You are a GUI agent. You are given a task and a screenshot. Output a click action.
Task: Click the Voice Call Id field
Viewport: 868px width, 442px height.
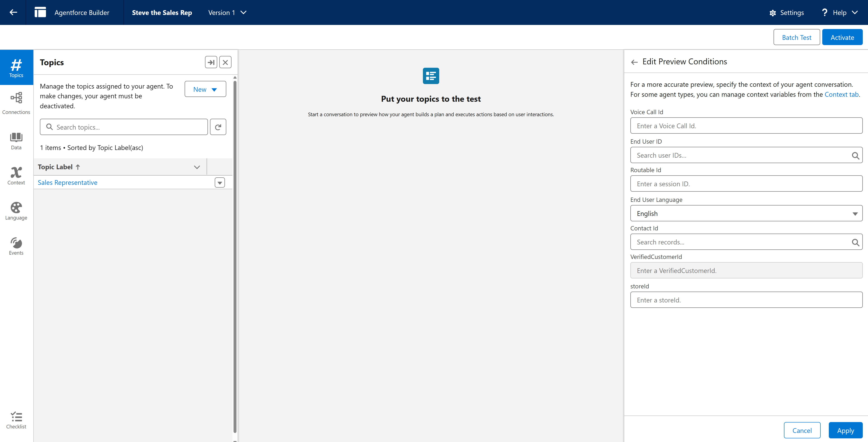coord(746,126)
